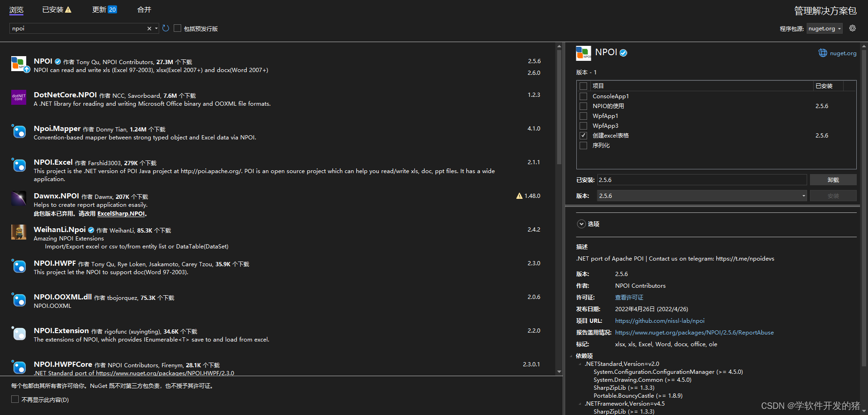Toggle 不再显示此内容(D) checkbox
868x415 pixels.
click(x=15, y=399)
